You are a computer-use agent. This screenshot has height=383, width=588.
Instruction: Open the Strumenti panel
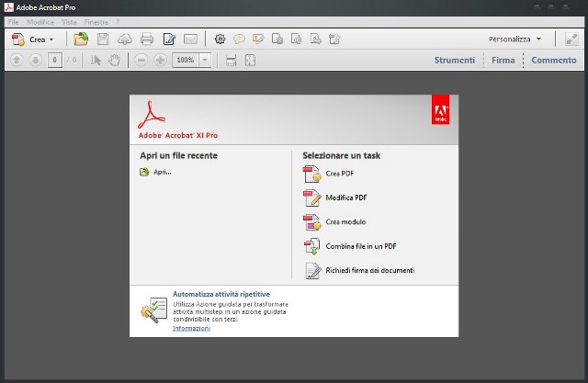(455, 60)
